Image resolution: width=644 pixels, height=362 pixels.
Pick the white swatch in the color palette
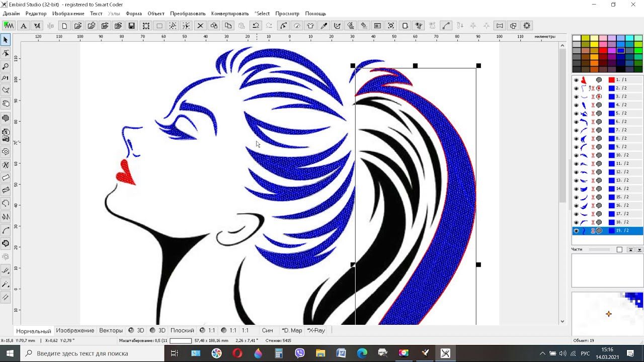pos(577,38)
